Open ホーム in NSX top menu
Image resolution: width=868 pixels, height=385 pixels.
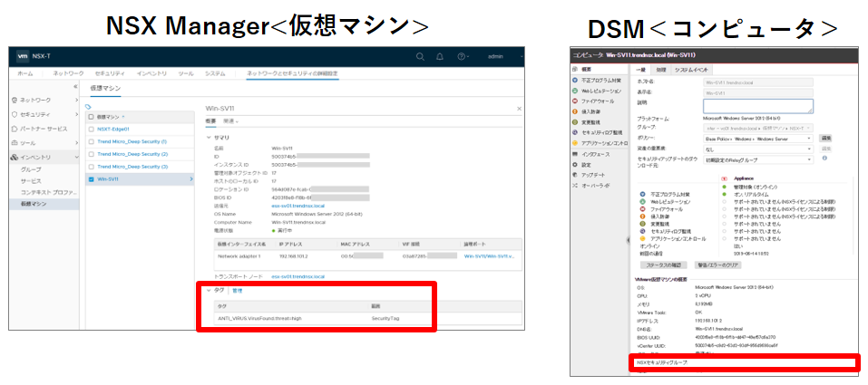coord(24,73)
